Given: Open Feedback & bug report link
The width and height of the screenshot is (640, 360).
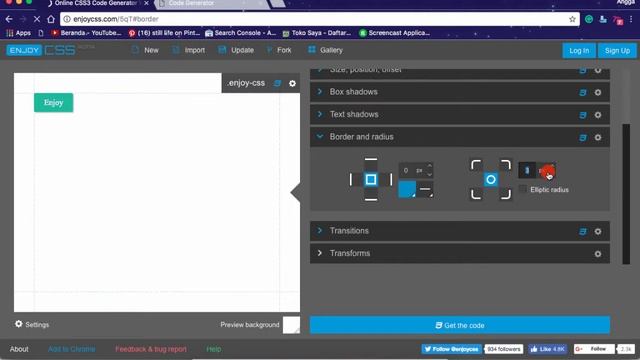Looking at the screenshot, I should pyautogui.click(x=151, y=349).
